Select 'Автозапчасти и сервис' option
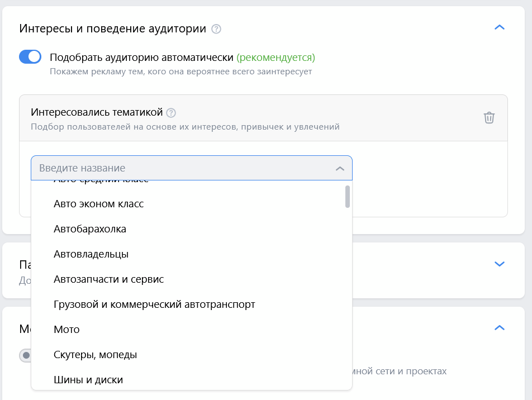Screen dimensions: 532x400 (192, 279)
